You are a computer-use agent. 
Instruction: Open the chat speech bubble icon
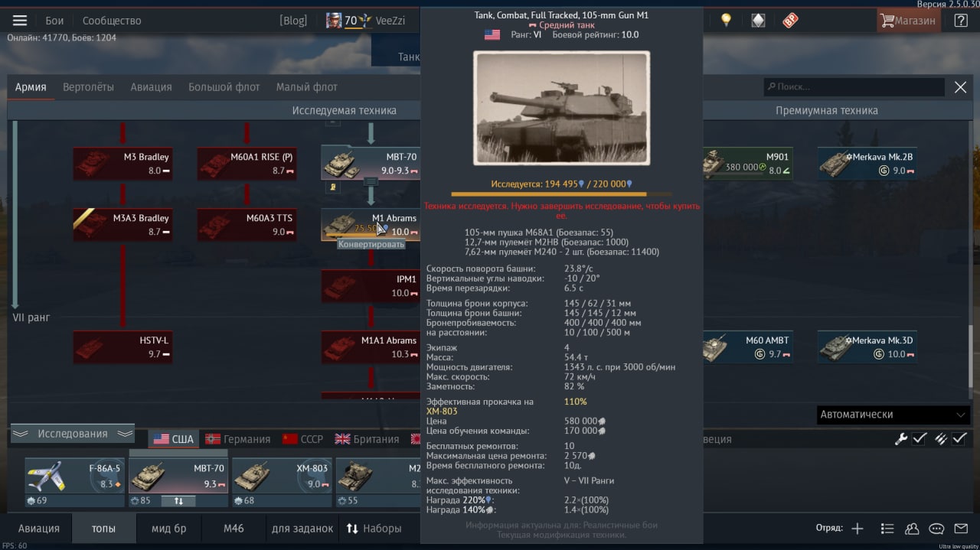click(x=936, y=529)
